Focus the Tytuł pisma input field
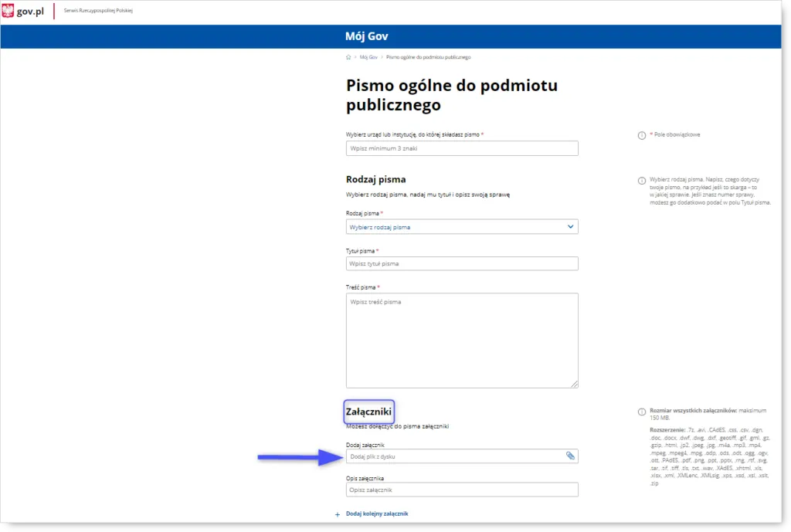Screen dimensions: 791x532 pos(462,263)
